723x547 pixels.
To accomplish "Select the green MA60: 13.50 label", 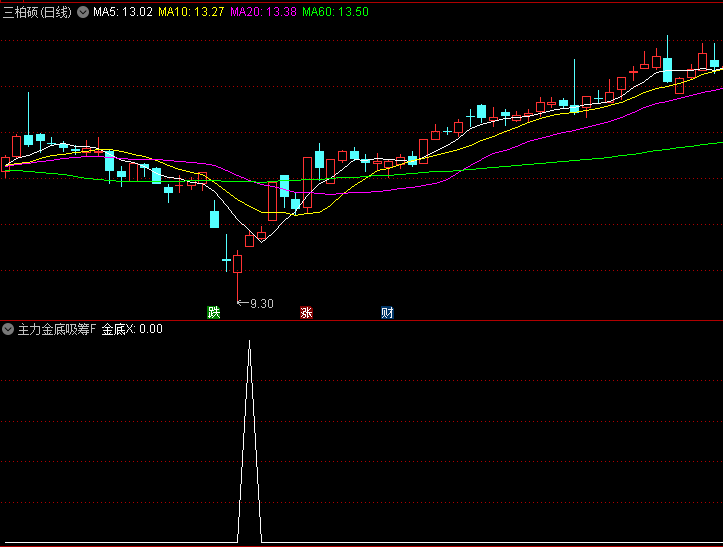I will (x=334, y=12).
